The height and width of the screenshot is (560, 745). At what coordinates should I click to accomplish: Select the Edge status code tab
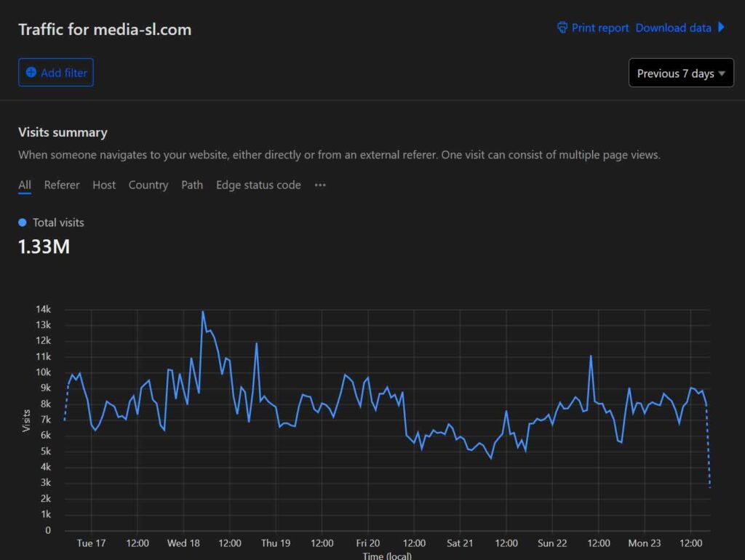[x=258, y=185]
